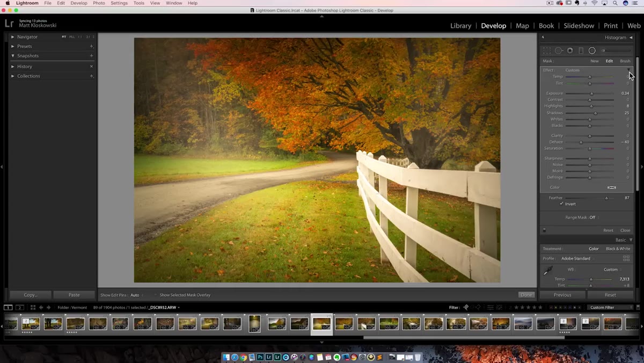Click the Shadows slider

pos(590,113)
